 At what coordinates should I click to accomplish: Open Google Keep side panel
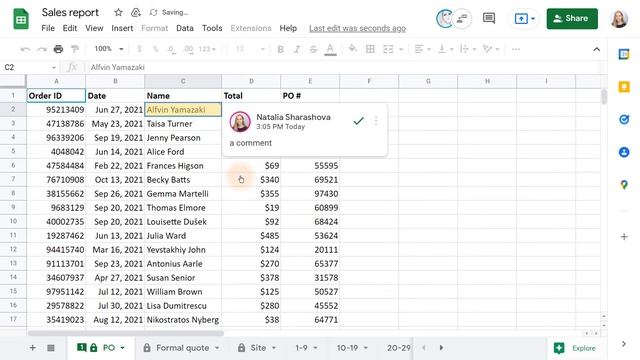624,87
